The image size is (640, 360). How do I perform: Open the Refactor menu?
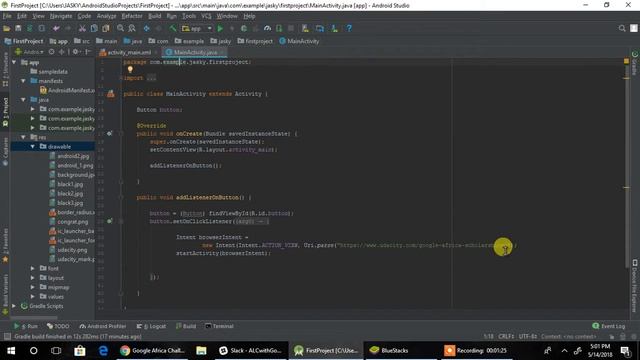click(x=132, y=16)
